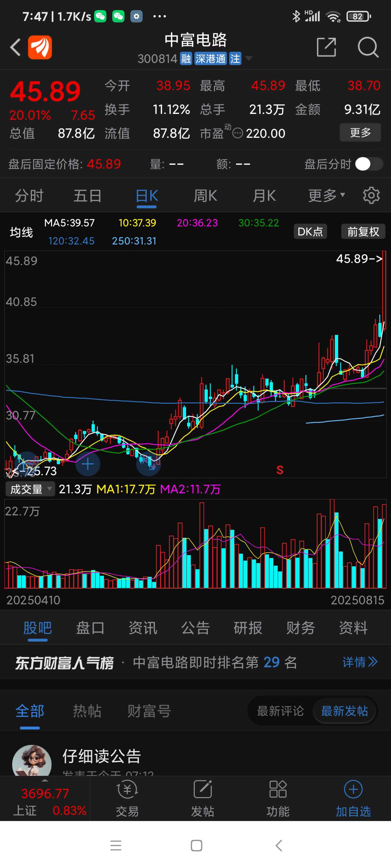The width and height of the screenshot is (391, 868).
Task: Open chart settings gear icon
Action: click(371, 196)
